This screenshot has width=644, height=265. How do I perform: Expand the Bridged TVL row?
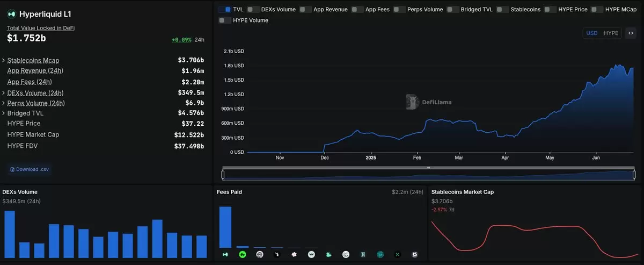[x=4, y=113]
